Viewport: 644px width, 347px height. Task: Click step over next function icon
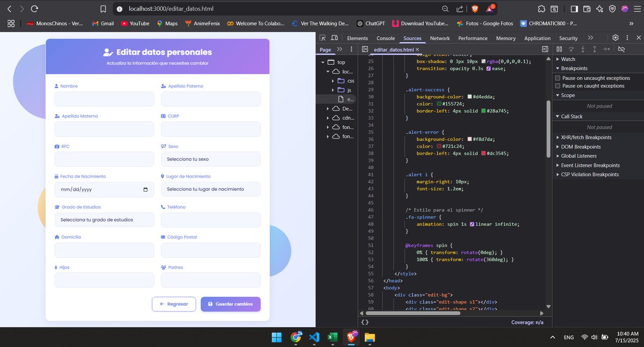571,49
